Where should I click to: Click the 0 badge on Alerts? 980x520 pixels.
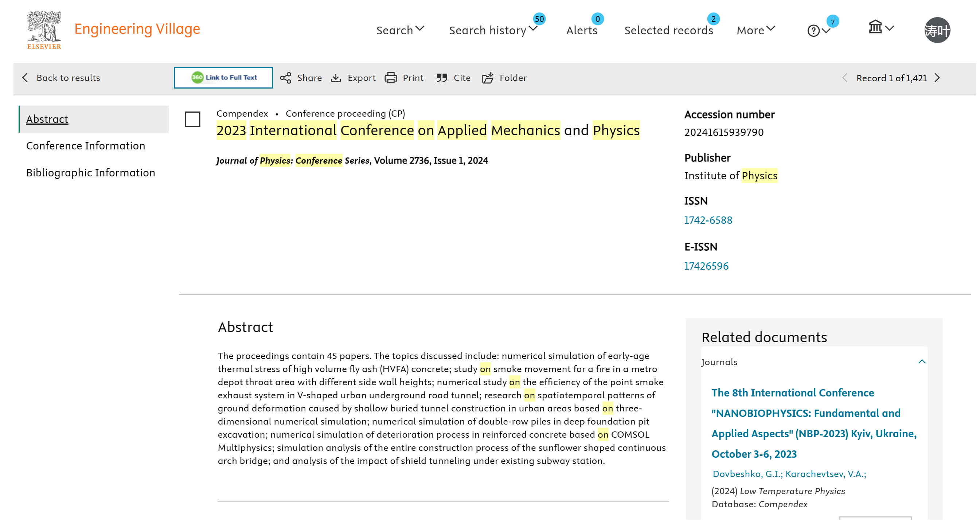click(x=598, y=19)
